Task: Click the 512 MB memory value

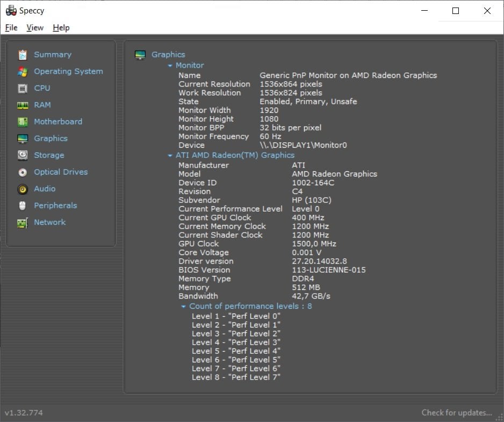Action: (306, 287)
